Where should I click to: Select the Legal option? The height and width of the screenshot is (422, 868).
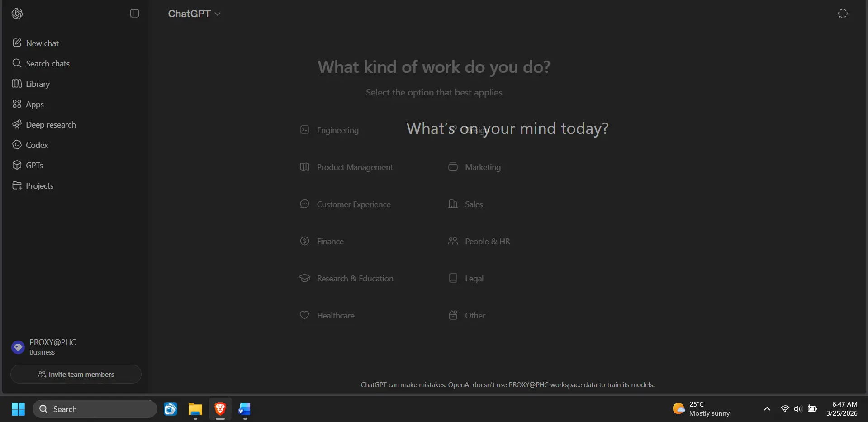(466, 279)
